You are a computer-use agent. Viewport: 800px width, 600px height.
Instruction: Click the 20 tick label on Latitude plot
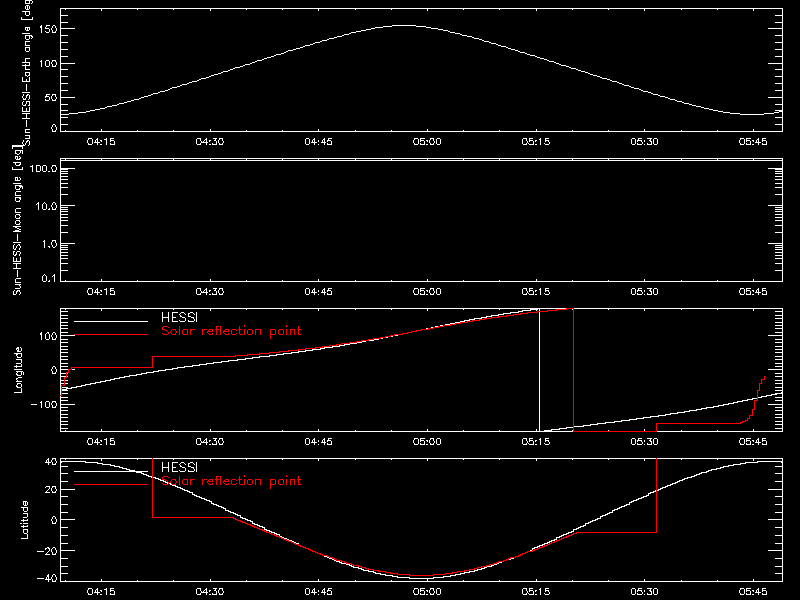point(51,490)
